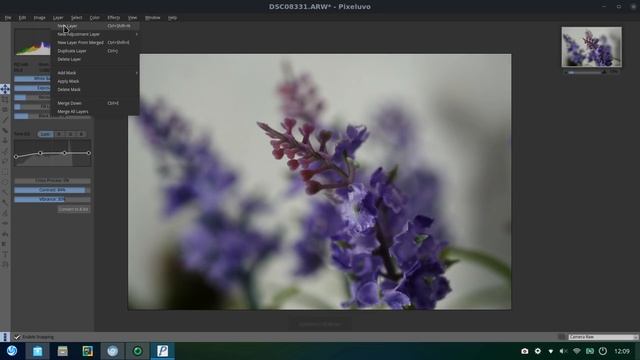Choose Apply Mask menu entry
Viewport: 640px width, 360px height.
95,81
